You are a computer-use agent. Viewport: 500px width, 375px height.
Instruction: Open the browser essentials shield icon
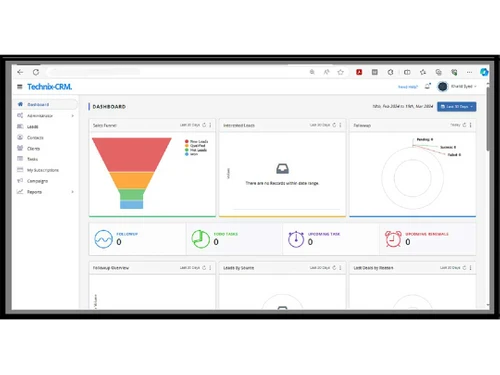[454, 72]
